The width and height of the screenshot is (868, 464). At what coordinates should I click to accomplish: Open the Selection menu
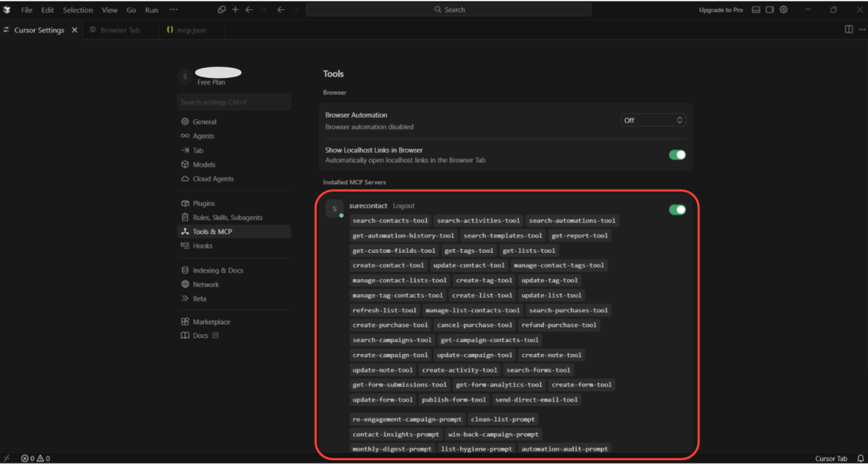point(77,10)
